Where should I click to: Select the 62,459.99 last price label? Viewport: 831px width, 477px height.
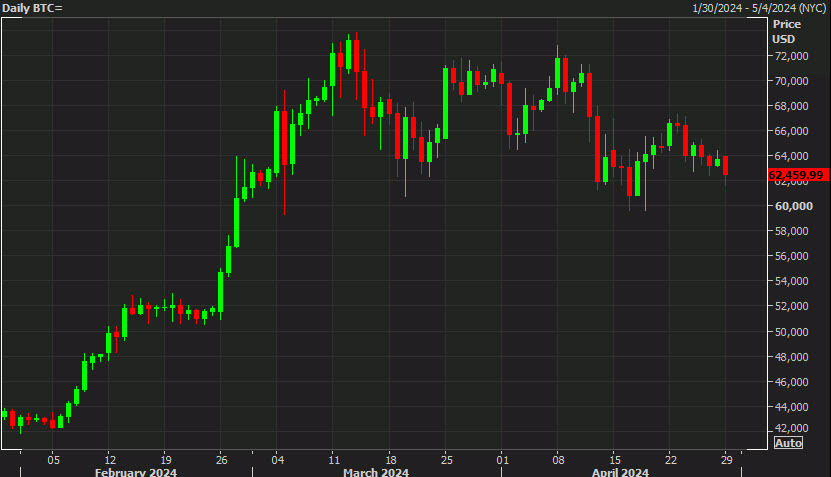click(797, 175)
